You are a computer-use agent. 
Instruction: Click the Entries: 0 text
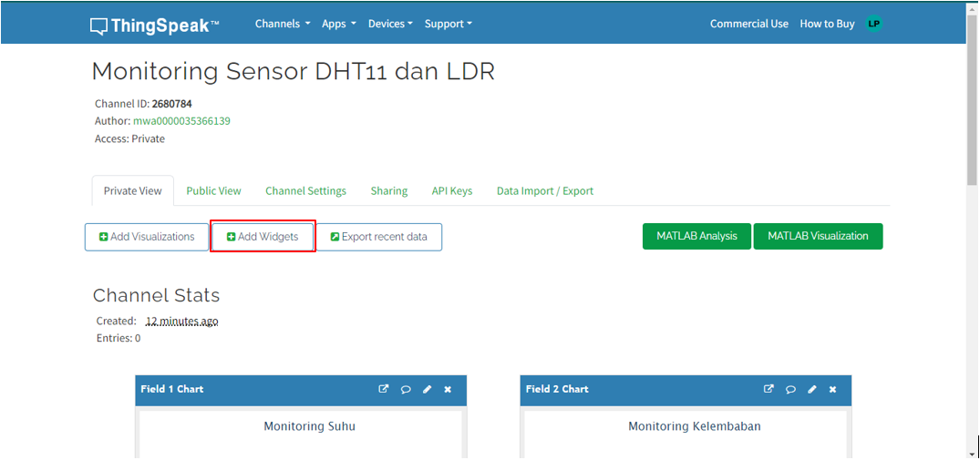click(x=119, y=338)
